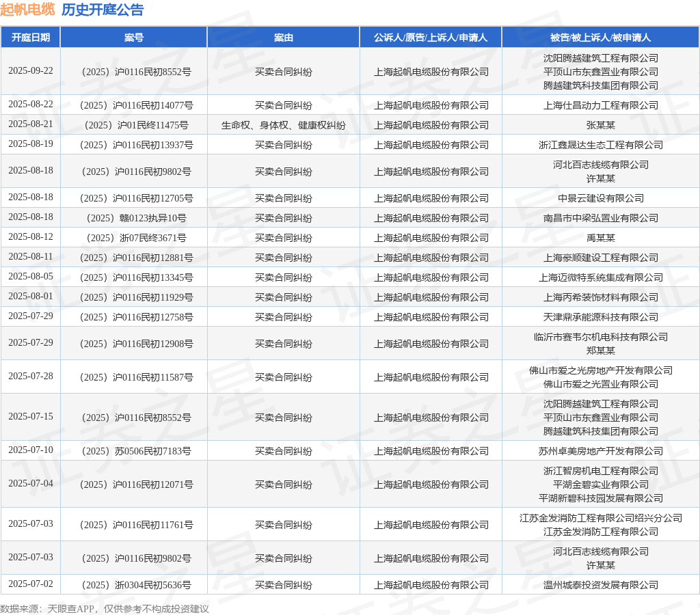The height and width of the screenshot is (615, 700).
Task: Click date cell 2025-07-04
Action: click(30, 483)
